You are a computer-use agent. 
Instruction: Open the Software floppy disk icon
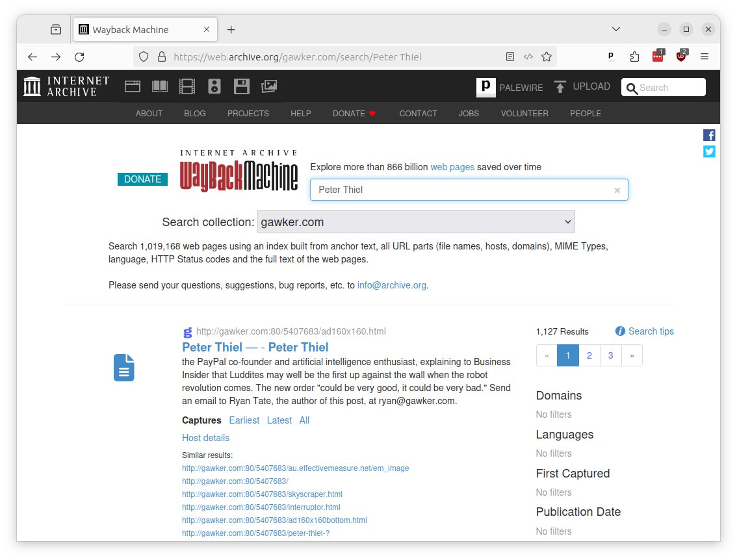pos(242,86)
